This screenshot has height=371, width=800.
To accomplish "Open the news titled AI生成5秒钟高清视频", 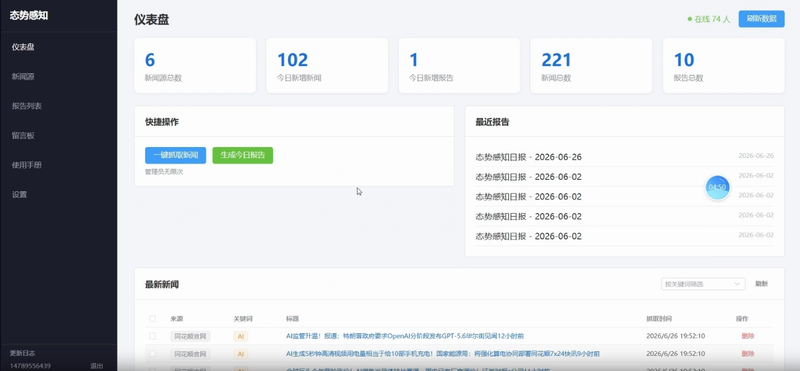I will pos(442,354).
